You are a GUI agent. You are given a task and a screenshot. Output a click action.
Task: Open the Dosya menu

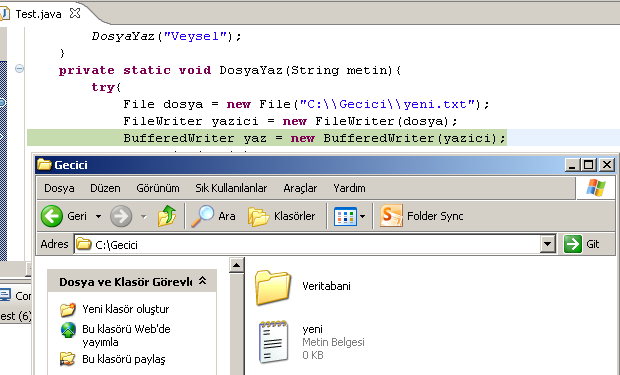click(59, 188)
